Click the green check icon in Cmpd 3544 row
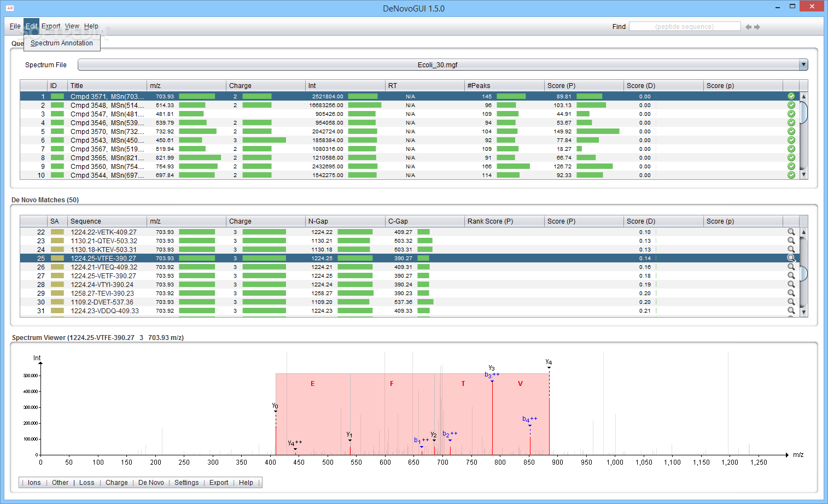The height and width of the screenshot is (504, 828). click(x=791, y=175)
